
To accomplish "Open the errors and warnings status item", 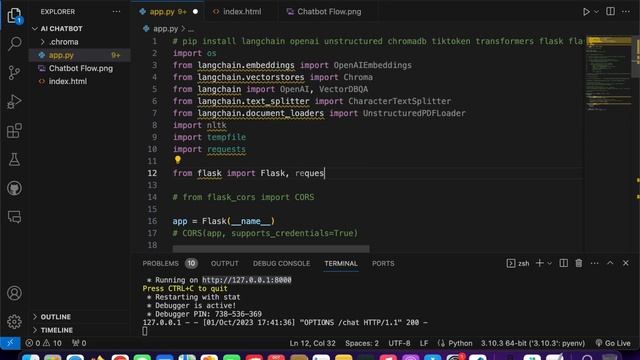I will tap(44, 343).
